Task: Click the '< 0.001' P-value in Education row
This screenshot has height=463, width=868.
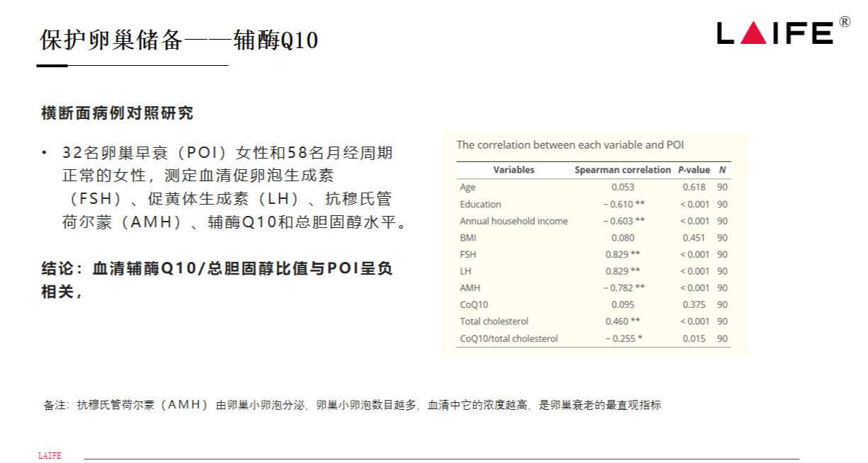Action: pyautogui.click(x=694, y=204)
